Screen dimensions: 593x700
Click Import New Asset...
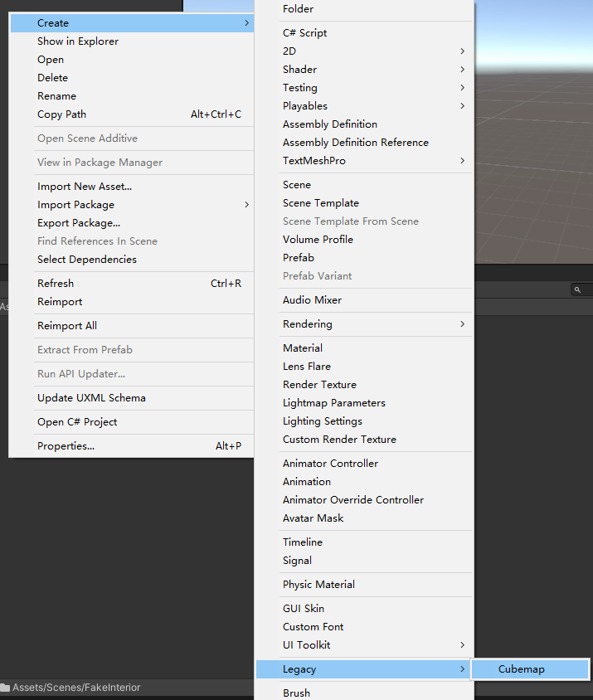132,187
